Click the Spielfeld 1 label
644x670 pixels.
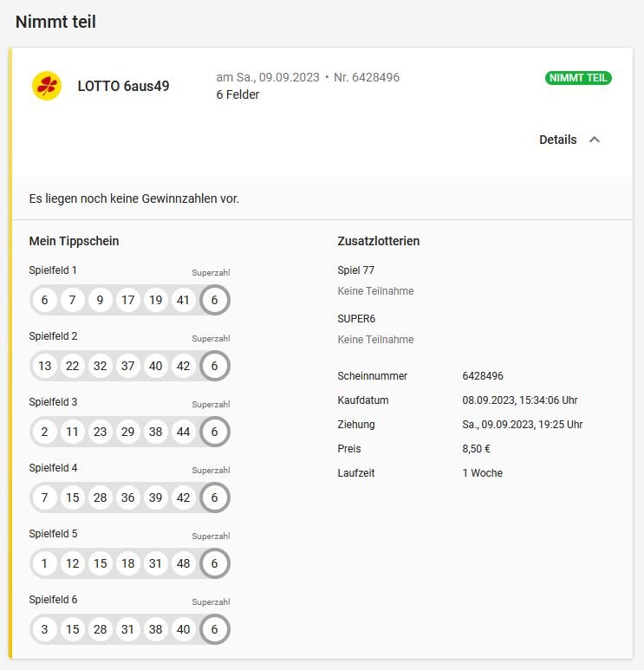(53, 270)
